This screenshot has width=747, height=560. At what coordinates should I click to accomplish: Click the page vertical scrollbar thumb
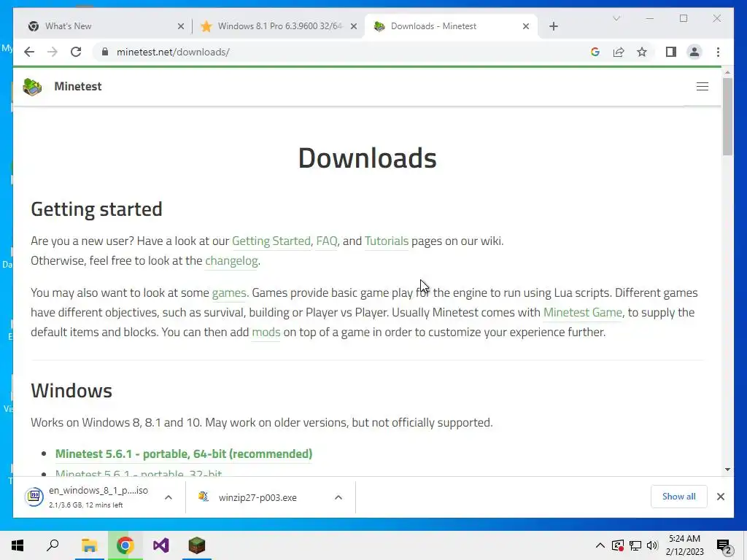(727, 117)
